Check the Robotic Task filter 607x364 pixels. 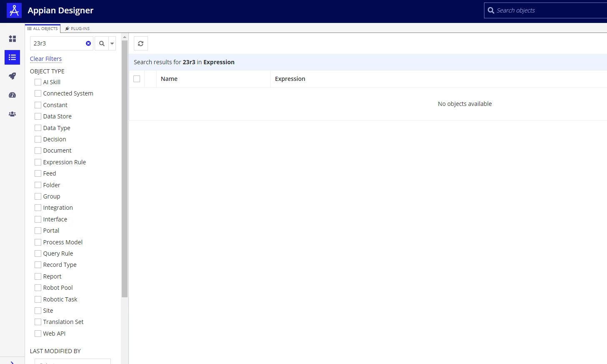[x=38, y=299]
